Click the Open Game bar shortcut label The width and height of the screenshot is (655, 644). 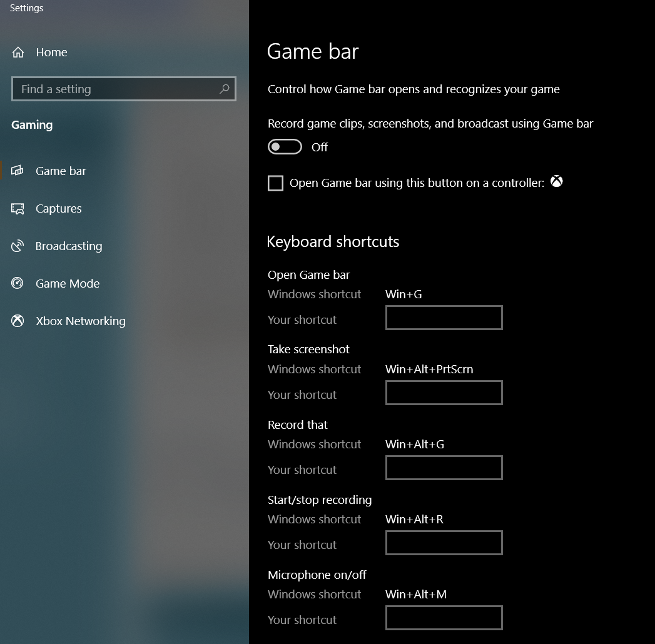coord(308,275)
